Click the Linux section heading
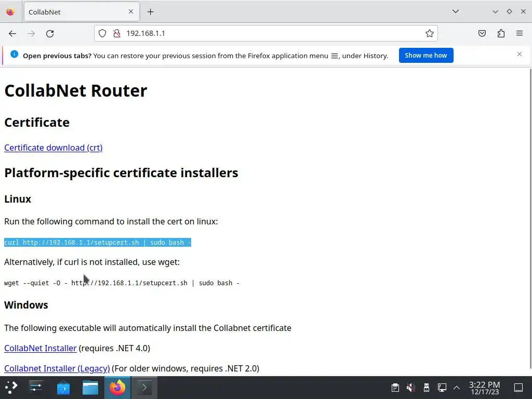 coord(18,199)
